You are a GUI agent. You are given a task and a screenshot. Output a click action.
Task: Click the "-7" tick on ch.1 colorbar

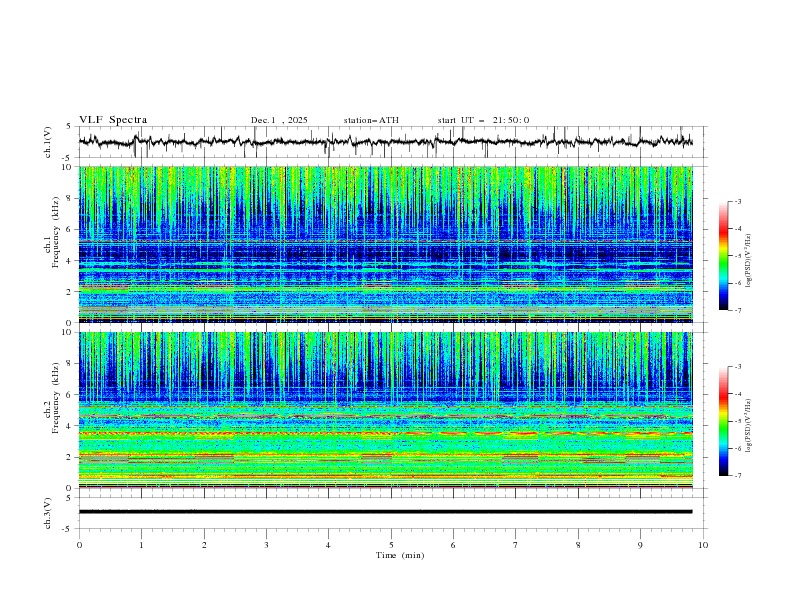738,311
